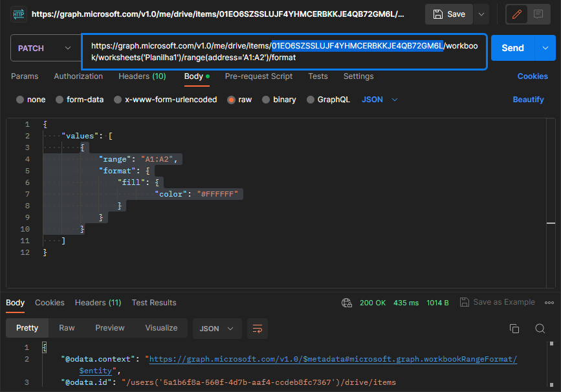561x392 pixels.
Task: Click the request title URL at the top
Action: (x=218, y=14)
